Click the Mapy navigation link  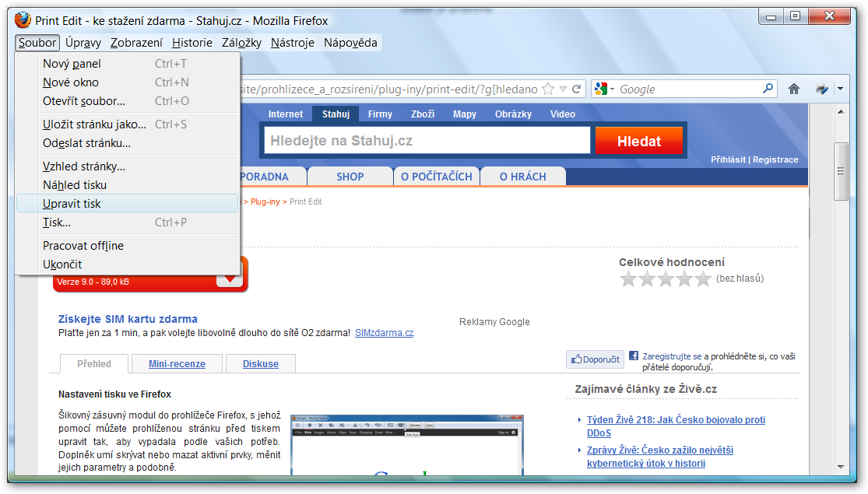click(x=465, y=114)
